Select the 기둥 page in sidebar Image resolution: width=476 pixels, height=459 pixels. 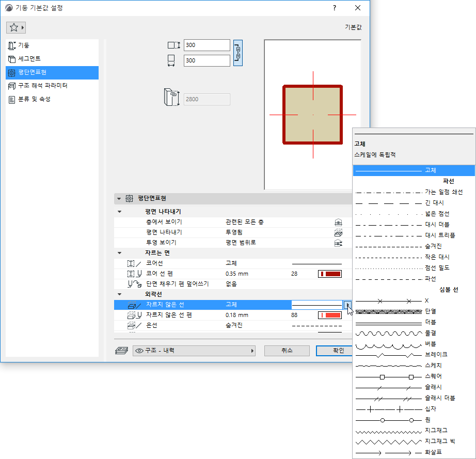pos(52,45)
